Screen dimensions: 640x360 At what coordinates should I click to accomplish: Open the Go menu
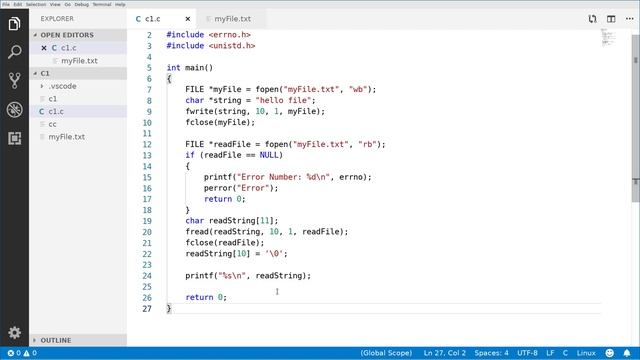(67, 4)
